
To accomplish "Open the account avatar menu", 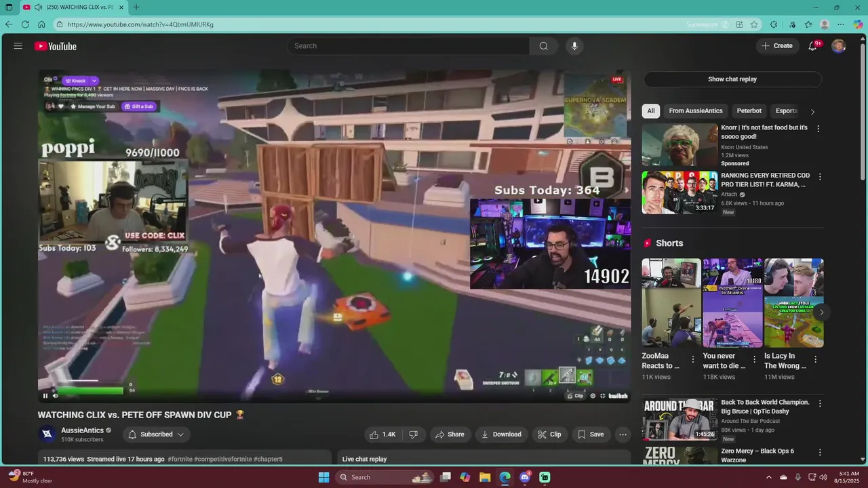I will [839, 46].
